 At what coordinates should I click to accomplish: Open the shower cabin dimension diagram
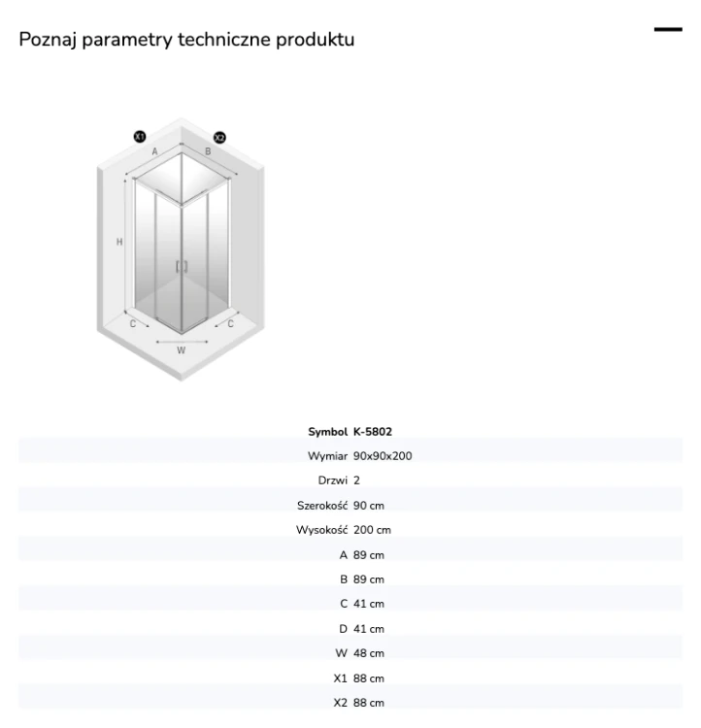[181, 249]
